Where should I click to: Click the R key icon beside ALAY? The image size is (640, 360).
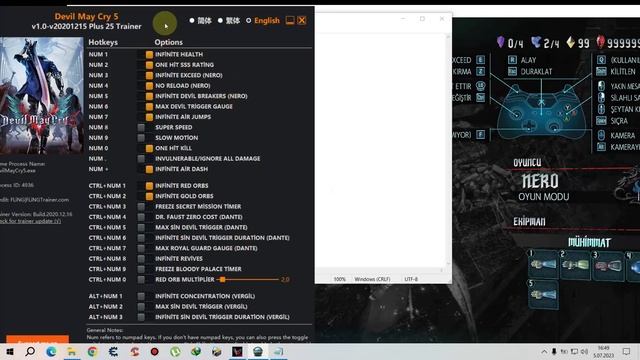click(x=512, y=60)
